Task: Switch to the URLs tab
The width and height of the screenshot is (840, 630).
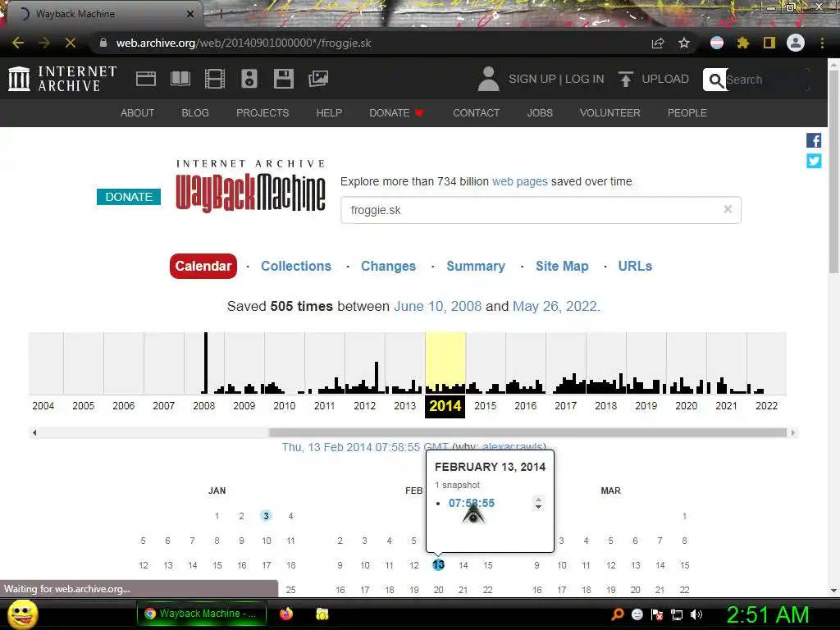Action: click(x=635, y=267)
